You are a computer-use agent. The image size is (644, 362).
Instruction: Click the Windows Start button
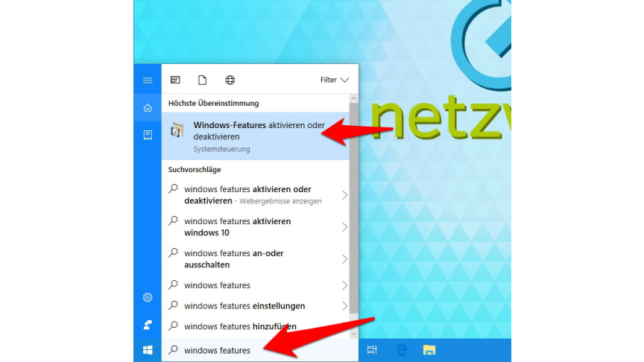coord(148,350)
